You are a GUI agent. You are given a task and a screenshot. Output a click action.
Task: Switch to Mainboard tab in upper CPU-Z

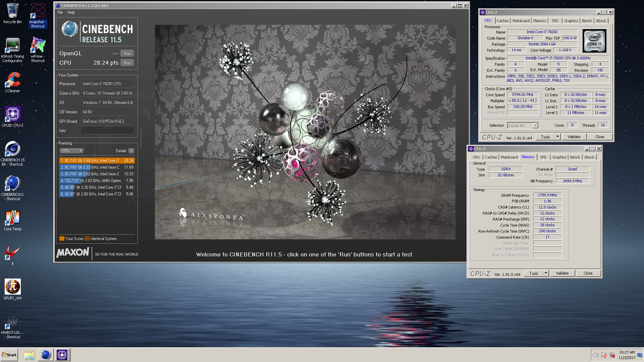click(x=521, y=21)
